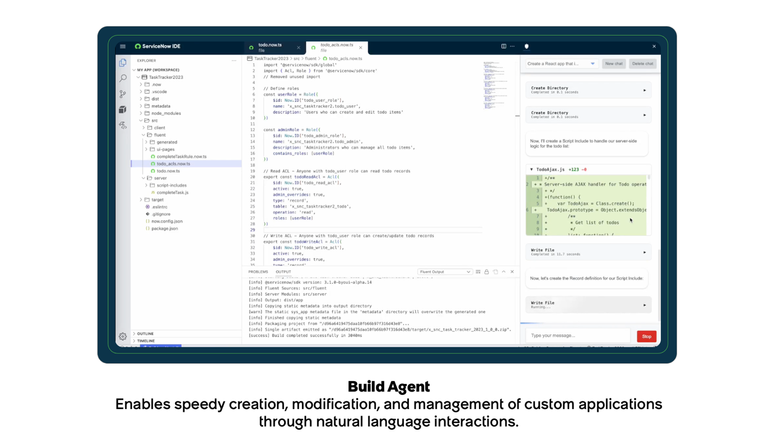Image resolution: width=778 pixels, height=438 pixels.
Task: Close the Build Agent chat panel
Action: pos(654,46)
